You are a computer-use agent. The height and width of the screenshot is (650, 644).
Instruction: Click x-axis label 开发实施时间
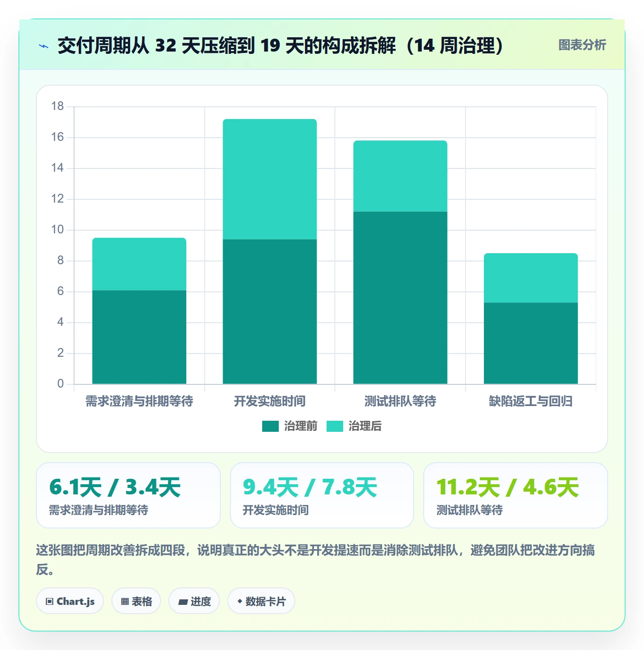270,401
